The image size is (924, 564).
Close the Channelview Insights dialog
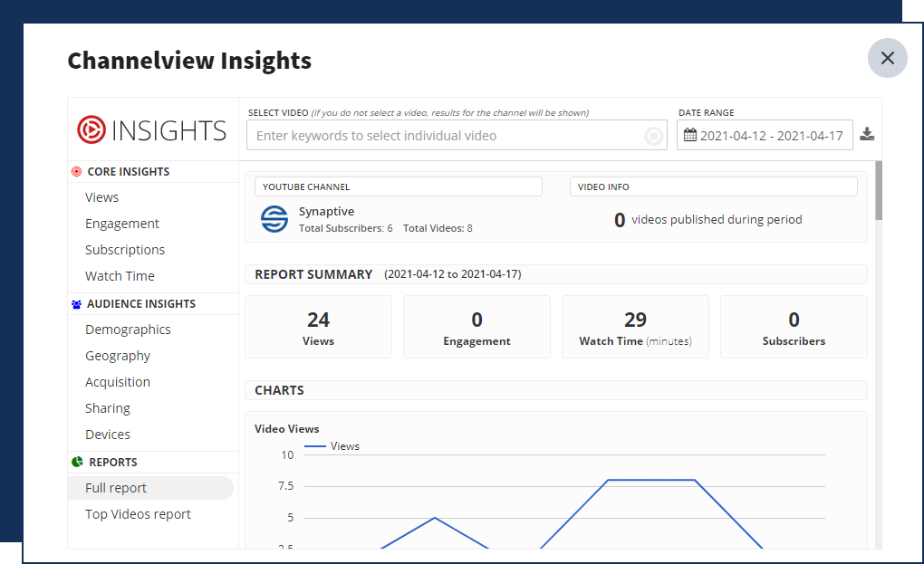coord(887,58)
